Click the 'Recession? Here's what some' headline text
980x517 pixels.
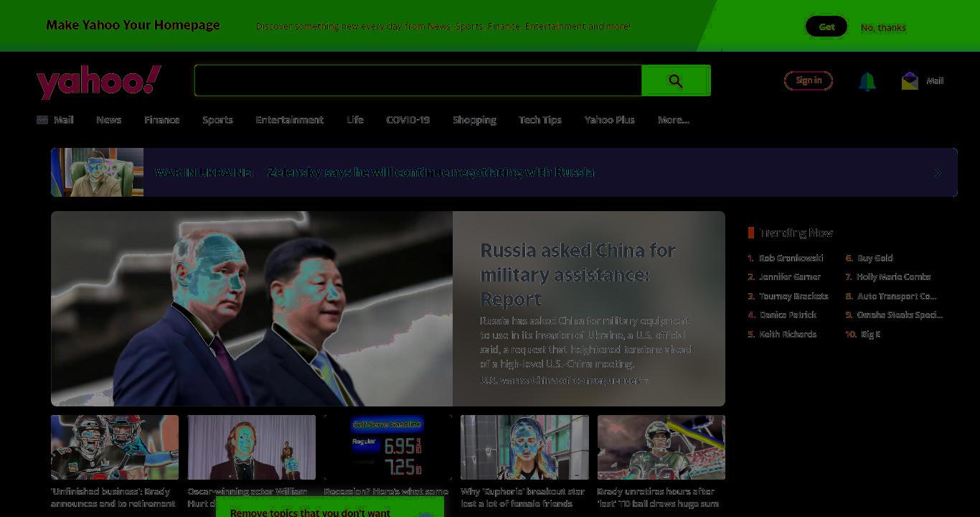(x=386, y=492)
